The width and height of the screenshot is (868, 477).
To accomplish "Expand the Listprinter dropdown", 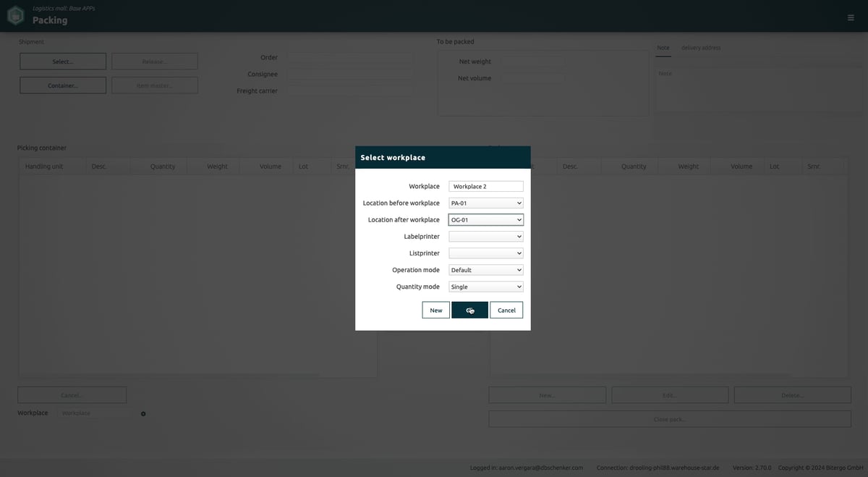I will point(486,253).
